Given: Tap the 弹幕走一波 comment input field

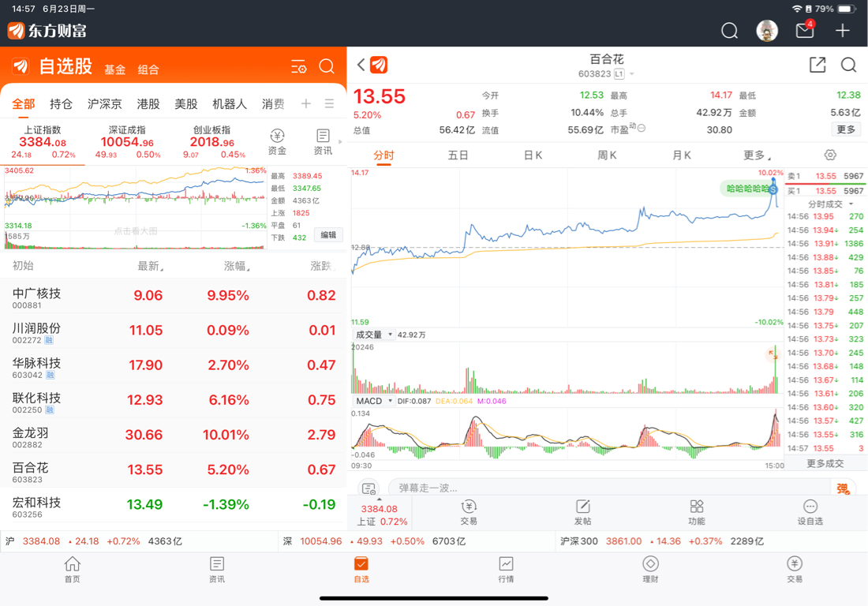Looking at the screenshot, I should coord(609,488).
